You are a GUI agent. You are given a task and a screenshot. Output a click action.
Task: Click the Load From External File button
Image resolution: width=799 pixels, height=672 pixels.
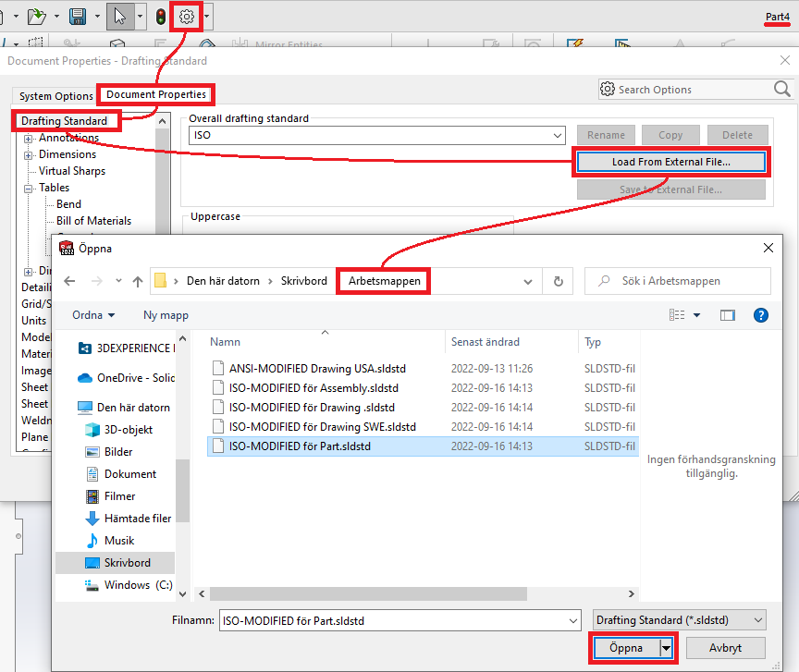[x=670, y=162]
